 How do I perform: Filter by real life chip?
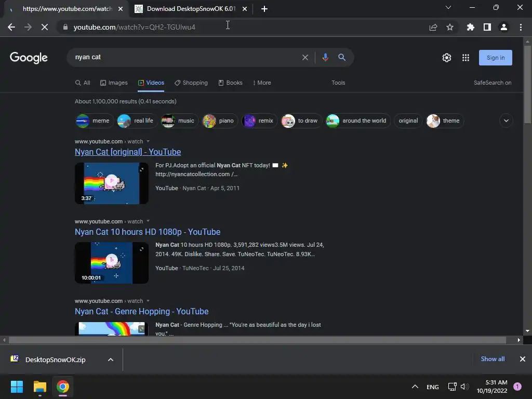[x=137, y=121]
